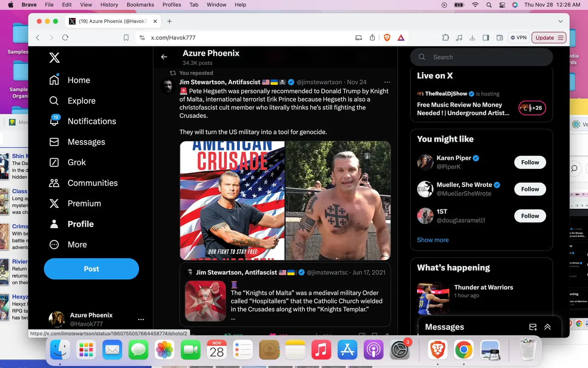Image resolution: width=588 pixels, height=368 pixels.
Task: Open the three-dot menu on Jim Stewartson's post
Action: [387, 82]
